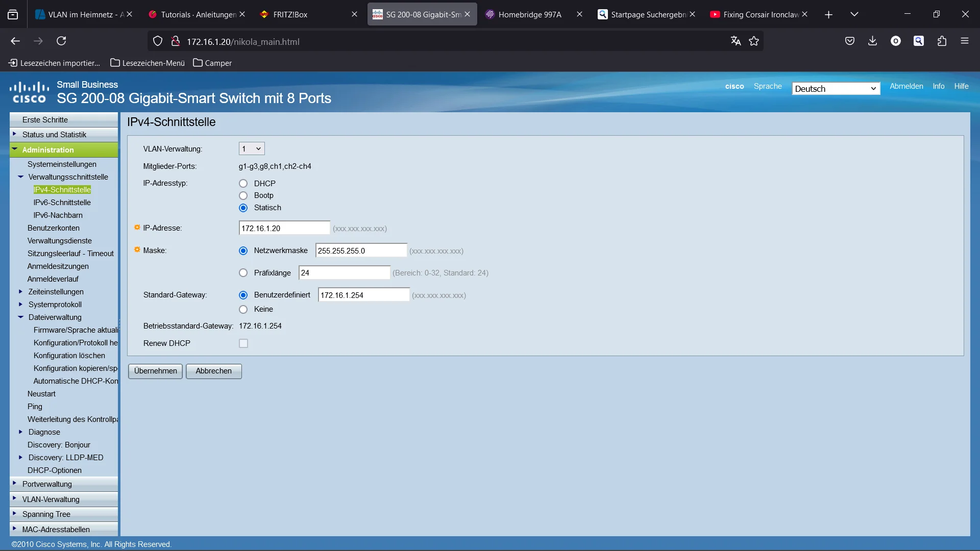Screen dimensions: 980x551
Task: Click the Netzwerkmaske input field
Action: 361,251
